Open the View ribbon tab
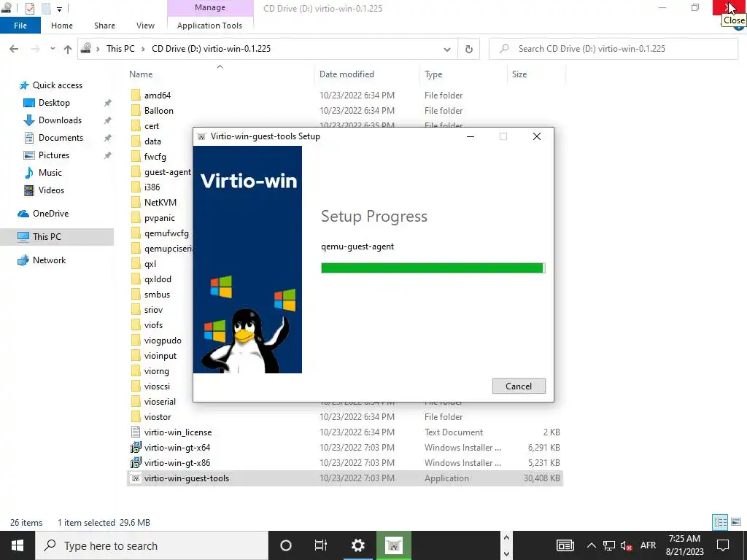 pos(145,26)
